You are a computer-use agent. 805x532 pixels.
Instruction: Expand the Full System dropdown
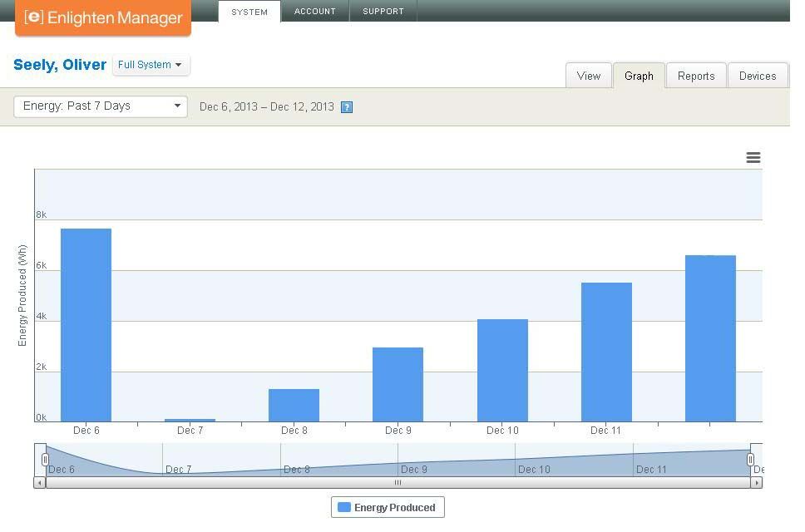151,65
